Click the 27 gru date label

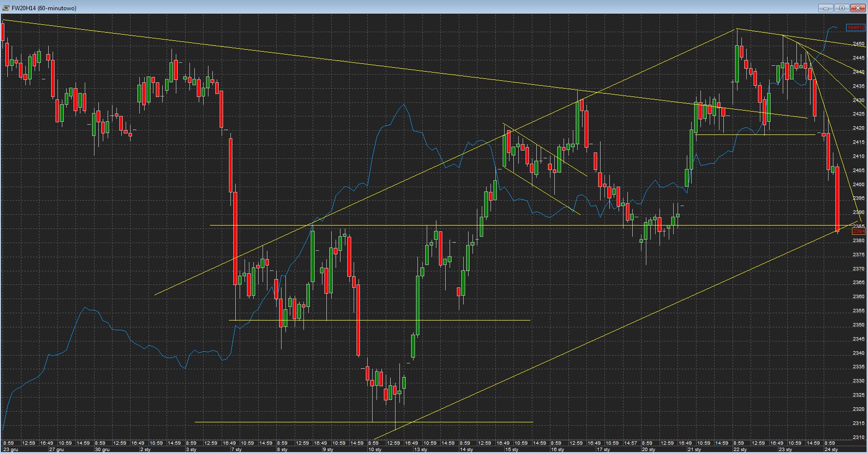pos(57,450)
